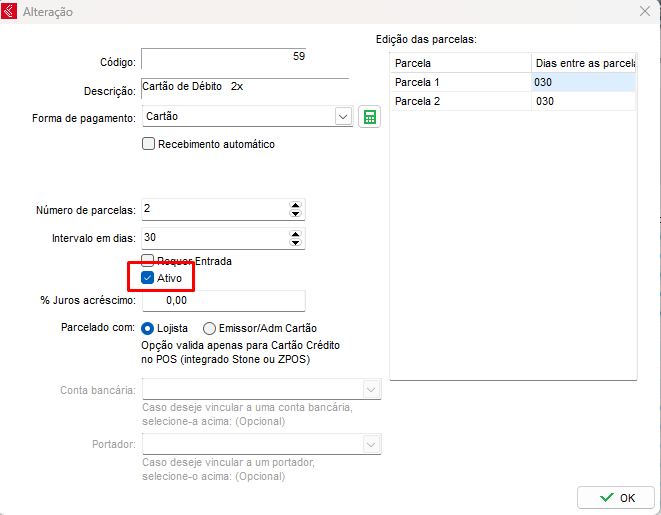Close the Alteração dialog window

(x=643, y=12)
